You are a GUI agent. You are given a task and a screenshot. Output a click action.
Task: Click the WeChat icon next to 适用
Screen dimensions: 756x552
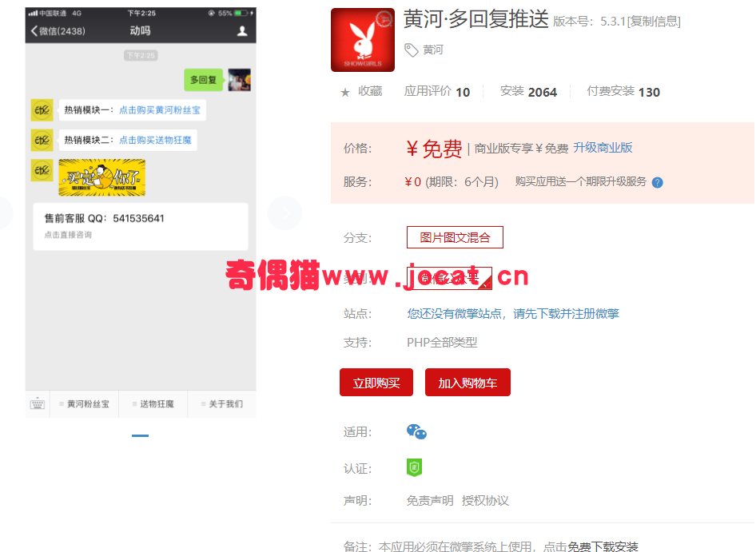click(416, 431)
